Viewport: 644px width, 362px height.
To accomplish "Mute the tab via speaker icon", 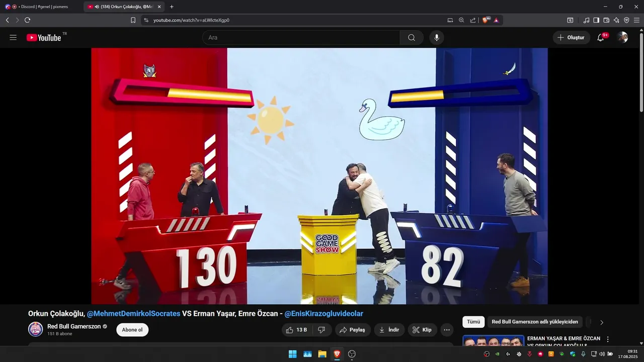I will pos(97,7).
